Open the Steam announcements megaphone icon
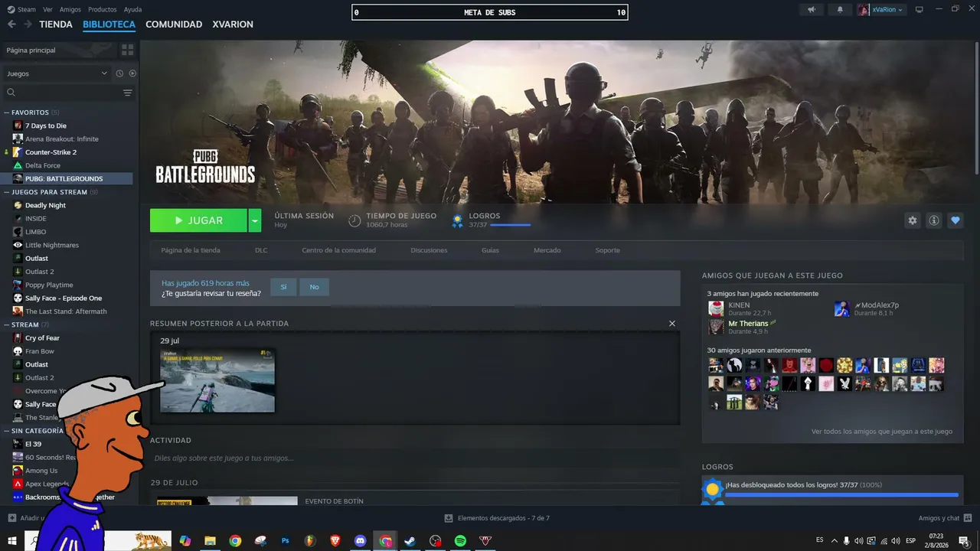Screen dimensions: 980x551 [812, 10]
